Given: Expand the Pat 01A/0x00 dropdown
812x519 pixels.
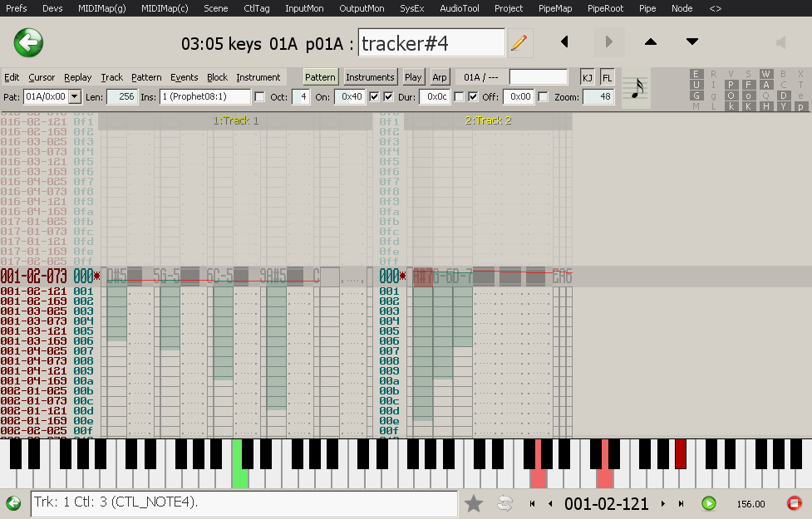Looking at the screenshot, I should click(x=75, y=97).
